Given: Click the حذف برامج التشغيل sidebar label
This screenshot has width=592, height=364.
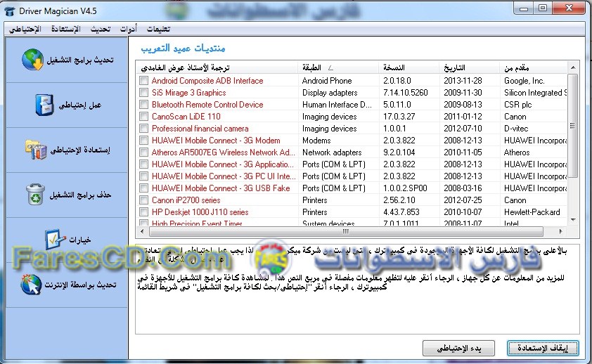Looking at the screenshot, I should (80, 195).
